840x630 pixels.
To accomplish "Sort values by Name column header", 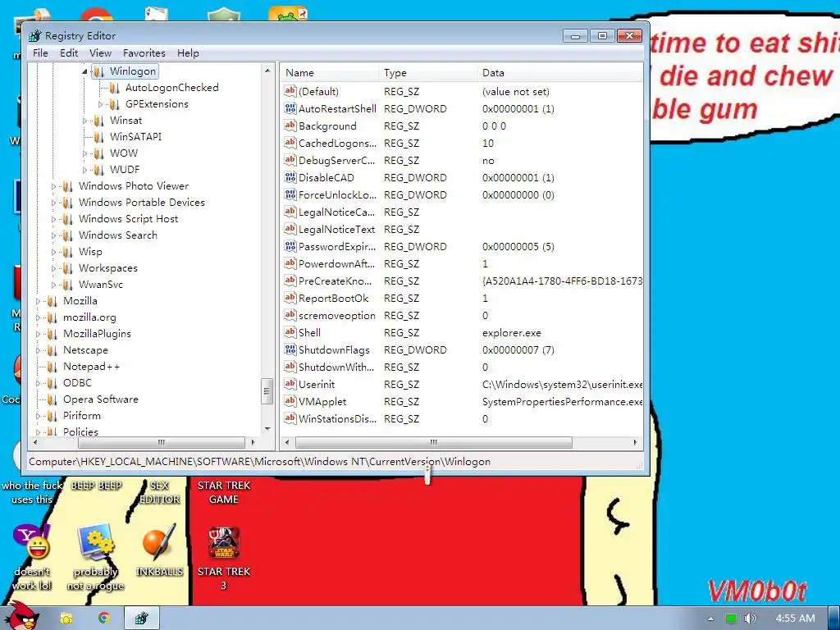I will 330,73.
